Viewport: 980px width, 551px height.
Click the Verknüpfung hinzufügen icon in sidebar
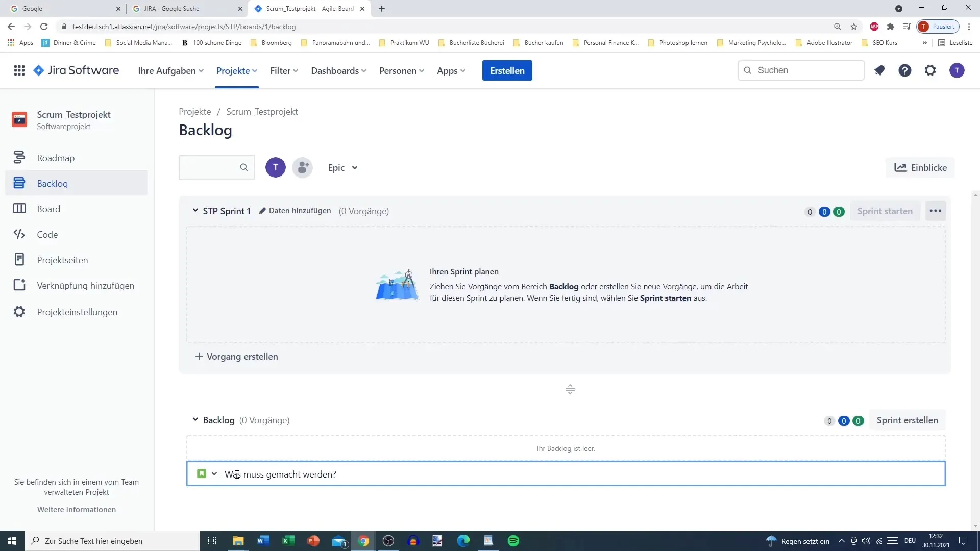point(19,285)
